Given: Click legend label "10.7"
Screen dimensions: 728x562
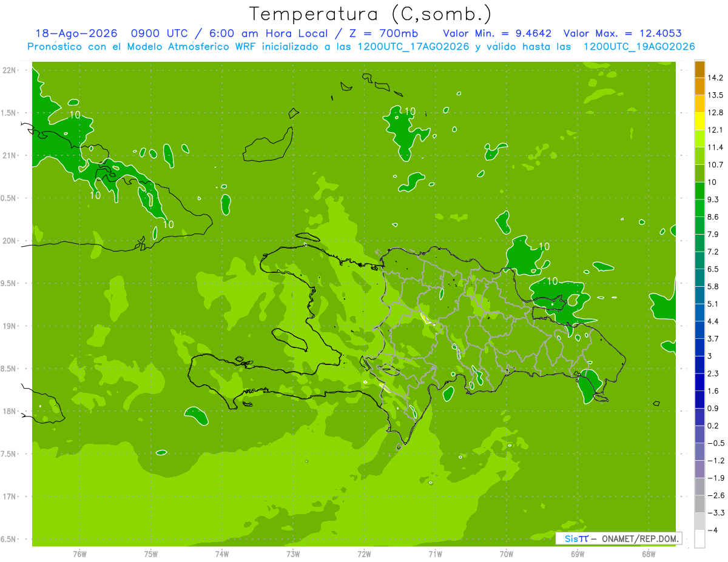Looking at the screenshot, I should pyautogui.click(x=715, y=165).
